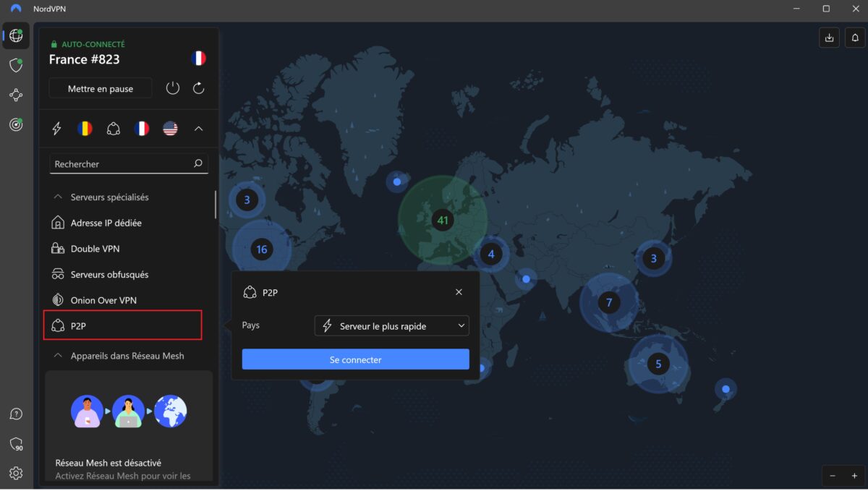Screen dimensions: 868x491
Task: Click the map cluster marked 16
Action: click(x=261, y=249)
